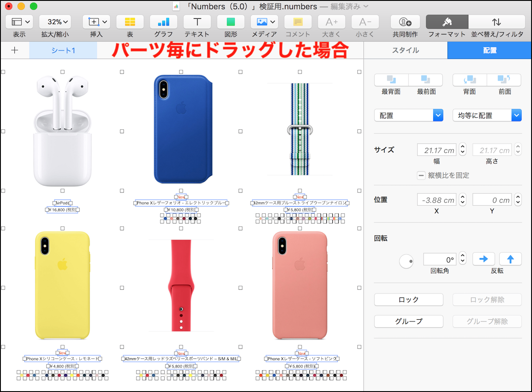This screenshot has height=392, width=532.
Task: Click the Y position input field
Action: (x=492, y=200)
